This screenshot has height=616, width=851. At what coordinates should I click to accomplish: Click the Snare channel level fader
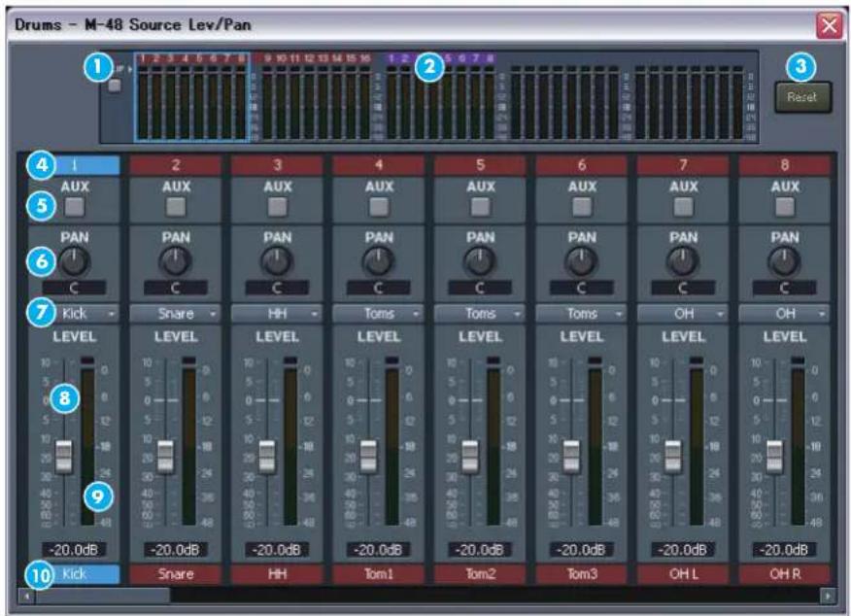tap(165, 457)
